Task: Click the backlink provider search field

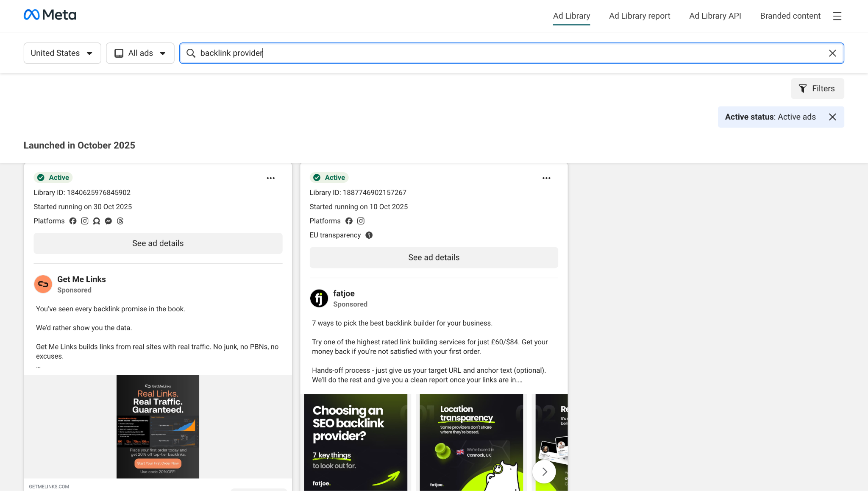Action: pyautogui.click(x=509, y=53)
